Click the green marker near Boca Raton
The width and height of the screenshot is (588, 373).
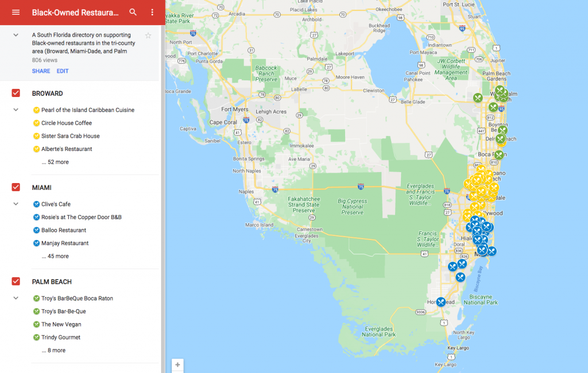tap(499, 154)
